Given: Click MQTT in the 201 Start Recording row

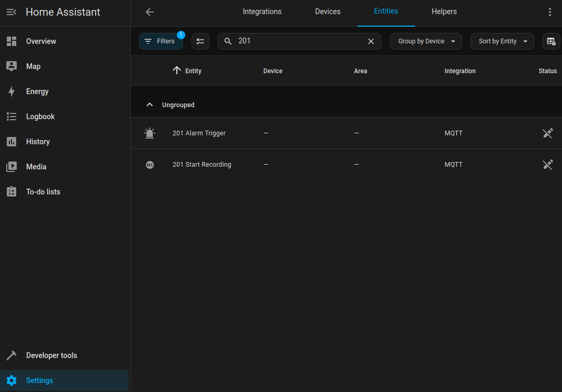Looking at the screenshot, I should coord(453,165).
